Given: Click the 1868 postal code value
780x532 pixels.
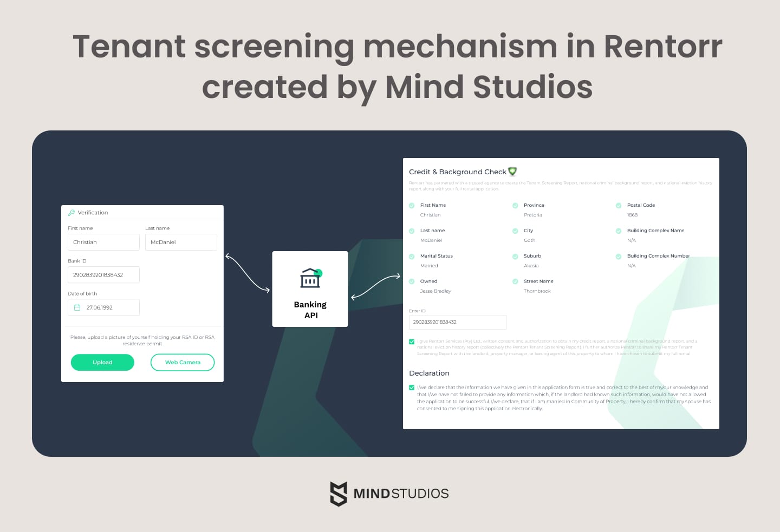Looking at the screenshot, I should (x=632, y=215).
